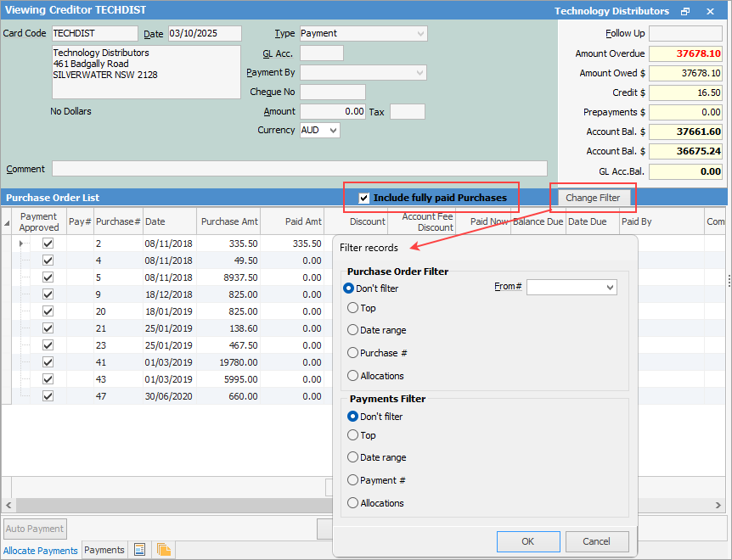
Task: Click the row indicator arrow for purchase 2
Action: pyautogui.click(x=21, y=244)
